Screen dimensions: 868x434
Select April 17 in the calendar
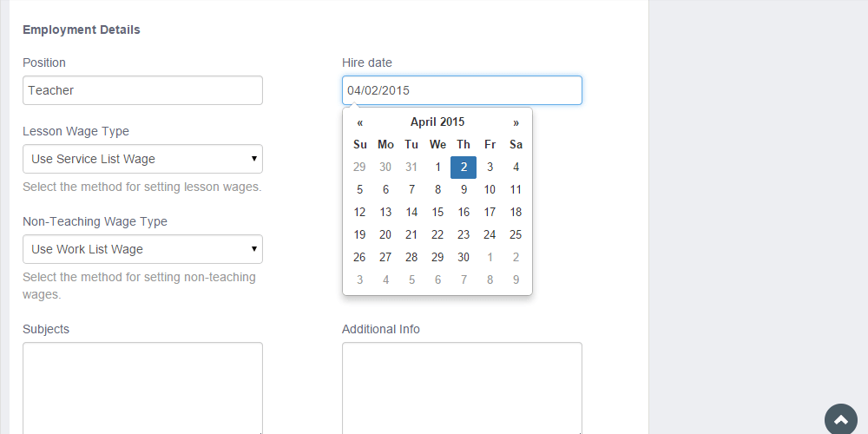490,213
